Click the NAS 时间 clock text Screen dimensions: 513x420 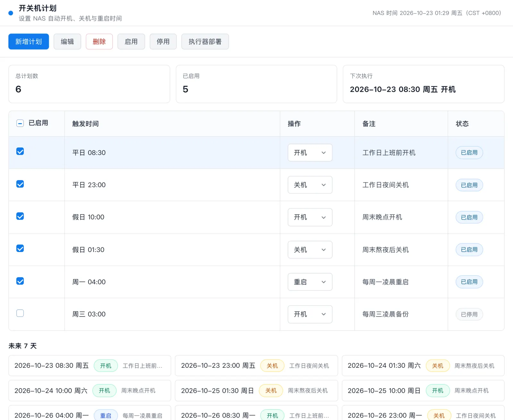[x=437, y=13]
